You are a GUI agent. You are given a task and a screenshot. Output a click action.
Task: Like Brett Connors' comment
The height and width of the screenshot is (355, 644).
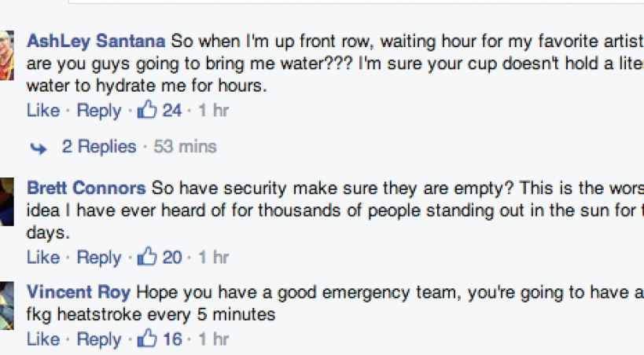point(43,258)
